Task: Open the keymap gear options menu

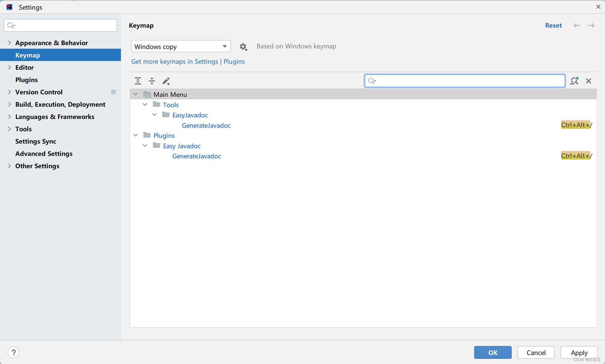Action: 243,47
